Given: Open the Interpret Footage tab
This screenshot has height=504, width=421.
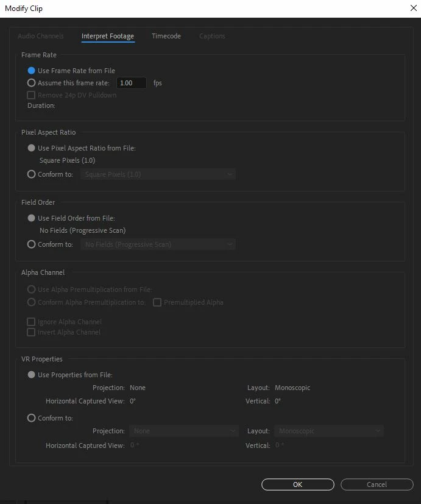Looking at the screenshot, I should (108, 36).
